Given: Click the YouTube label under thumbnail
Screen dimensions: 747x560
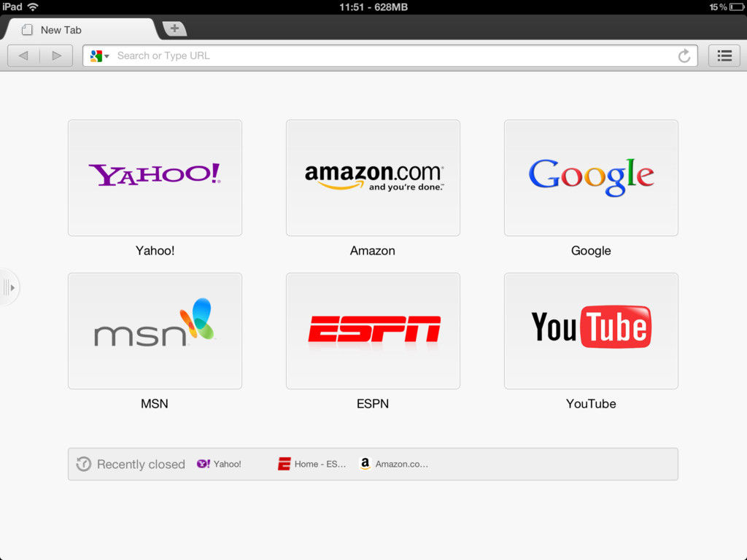Looking at the screenshot, I should click(591, 404).
